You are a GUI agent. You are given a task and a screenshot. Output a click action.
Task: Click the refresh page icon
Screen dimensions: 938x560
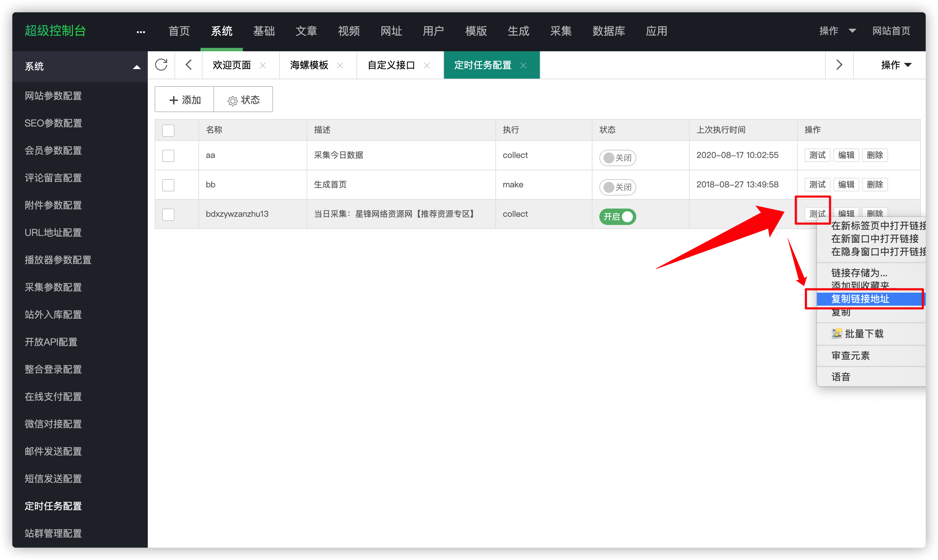(161, 65)
